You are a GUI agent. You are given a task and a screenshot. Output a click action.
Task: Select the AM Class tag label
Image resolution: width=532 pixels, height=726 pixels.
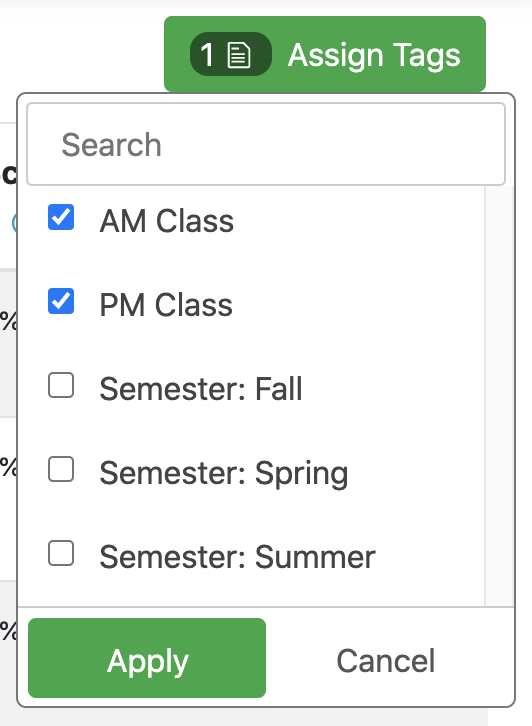click(x=167, y=221)
